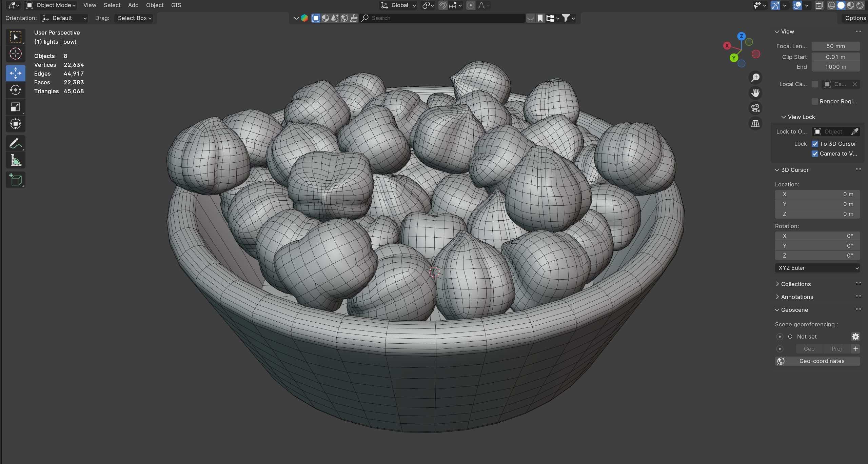The height and width of the screenshot is (464, 868).
Task: Switch to orthographic grid view icon
Action: pos(755,124)
